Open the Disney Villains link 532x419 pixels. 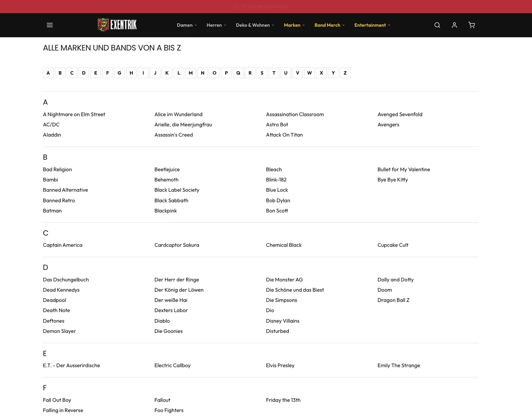click(283, 321)
